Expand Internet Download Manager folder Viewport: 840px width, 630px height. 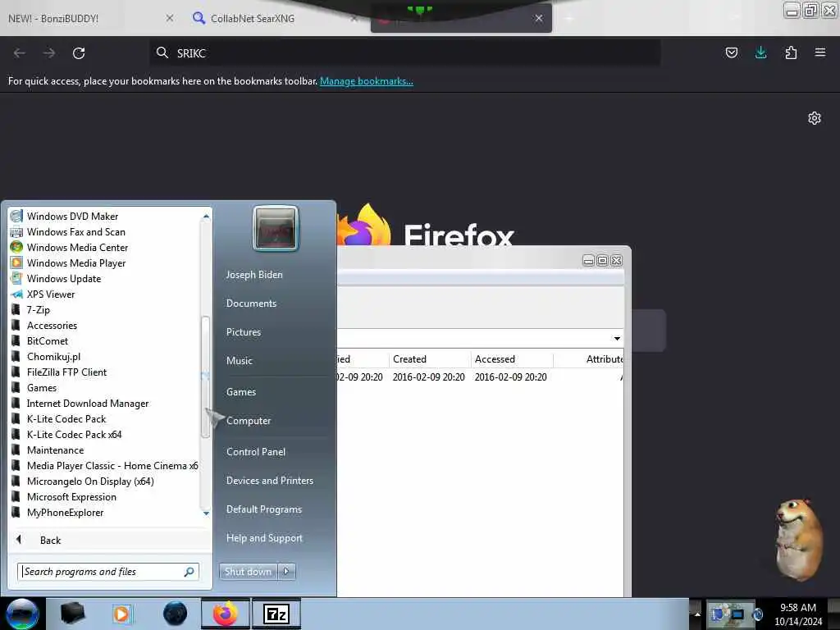click(87, 404)
